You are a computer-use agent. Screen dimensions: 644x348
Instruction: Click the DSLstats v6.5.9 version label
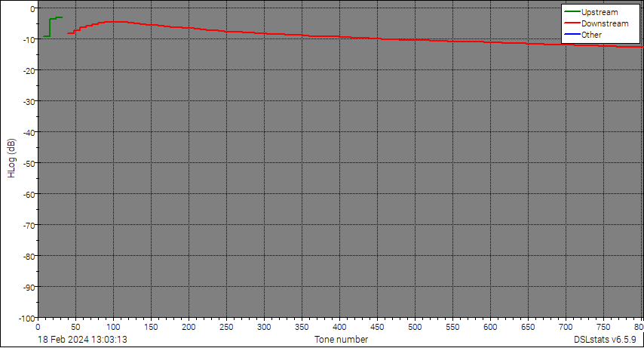tap(605, 340)
